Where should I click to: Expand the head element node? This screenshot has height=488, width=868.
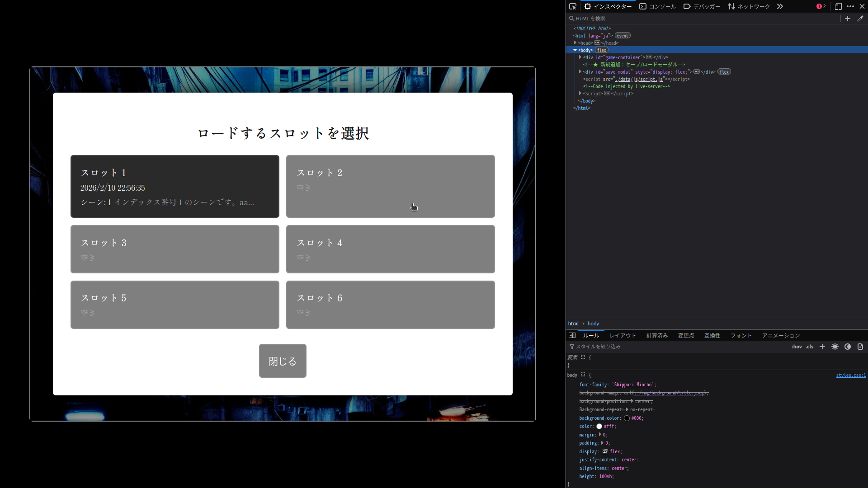[x=576, y=43]
